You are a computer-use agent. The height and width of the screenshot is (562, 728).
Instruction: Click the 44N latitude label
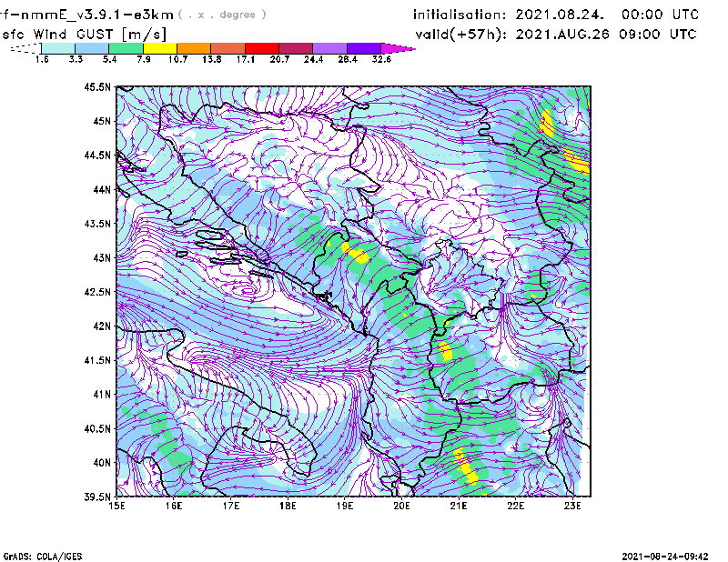click(102, 189)
